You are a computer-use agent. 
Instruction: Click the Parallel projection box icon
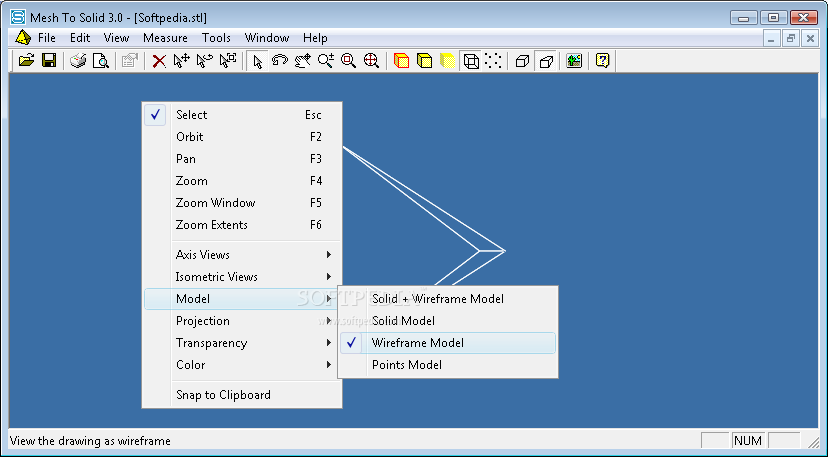pos(522,61)
